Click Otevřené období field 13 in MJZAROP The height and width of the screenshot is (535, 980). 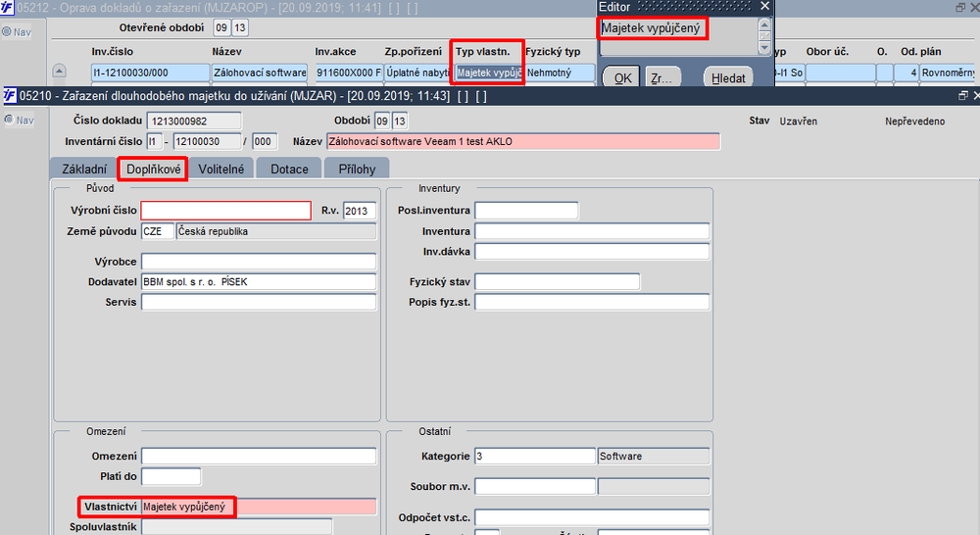click(239, 27)
